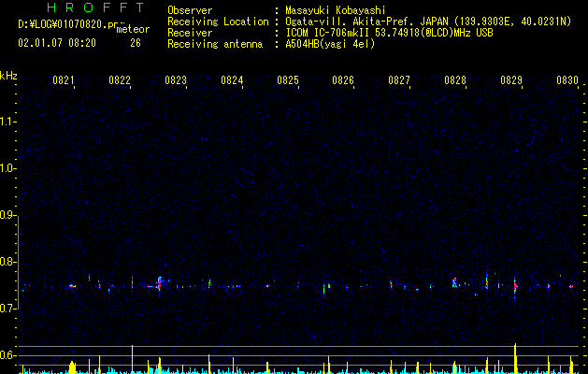
Task: Click the 0821 time marker
Action: tap(64, 80)
